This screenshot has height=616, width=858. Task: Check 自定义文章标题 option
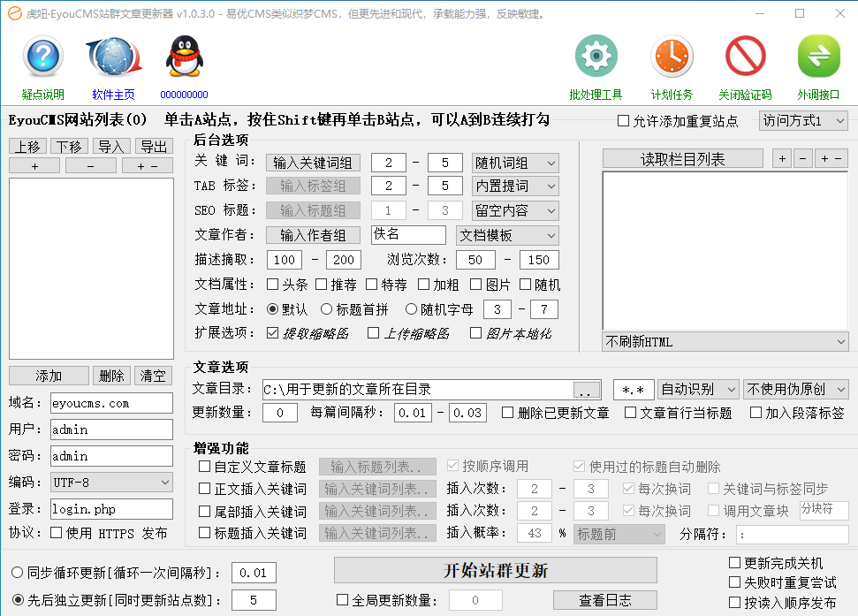[204, 466]
